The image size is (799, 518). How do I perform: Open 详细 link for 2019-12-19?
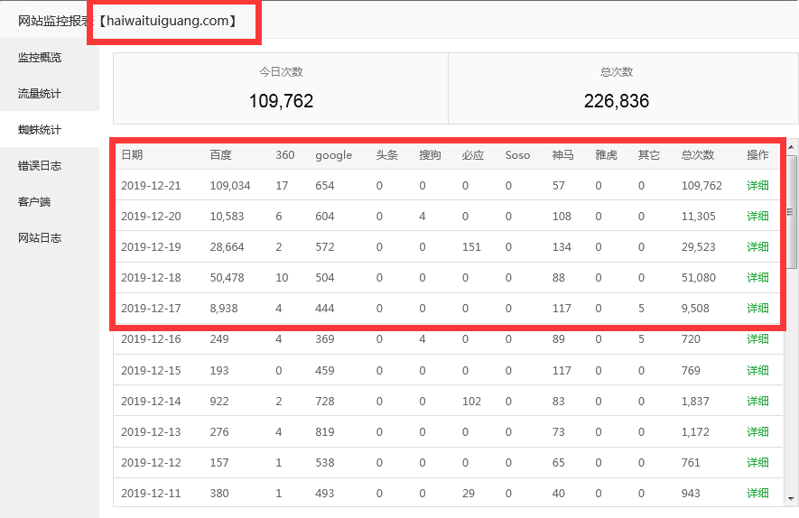(x=758, y=247)
